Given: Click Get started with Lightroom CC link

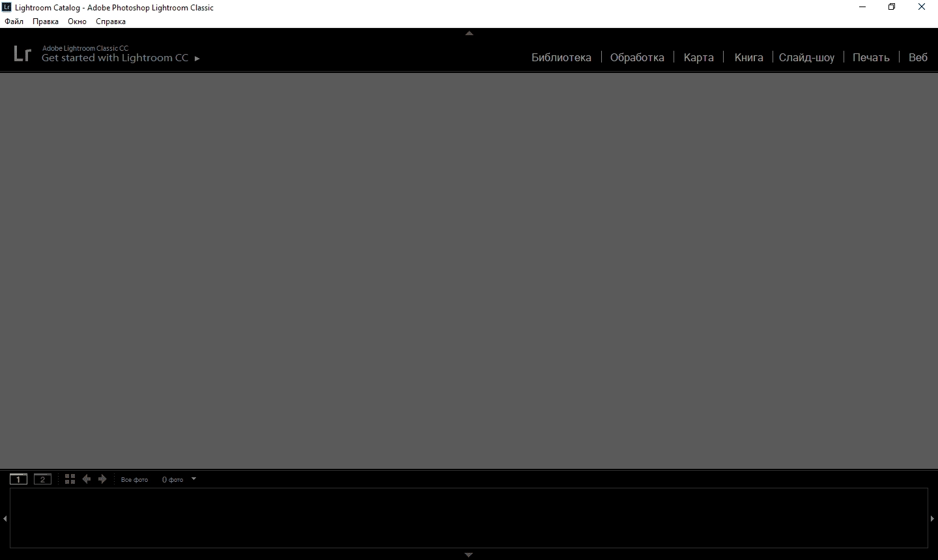Looking at the screenshot, I should 115,58.
